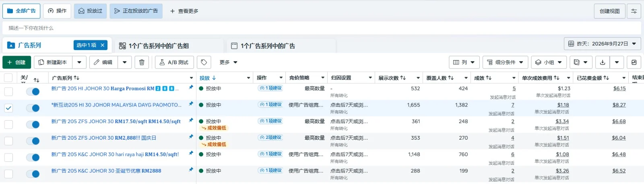Sort the 展示次数 column

coord(403,78)
